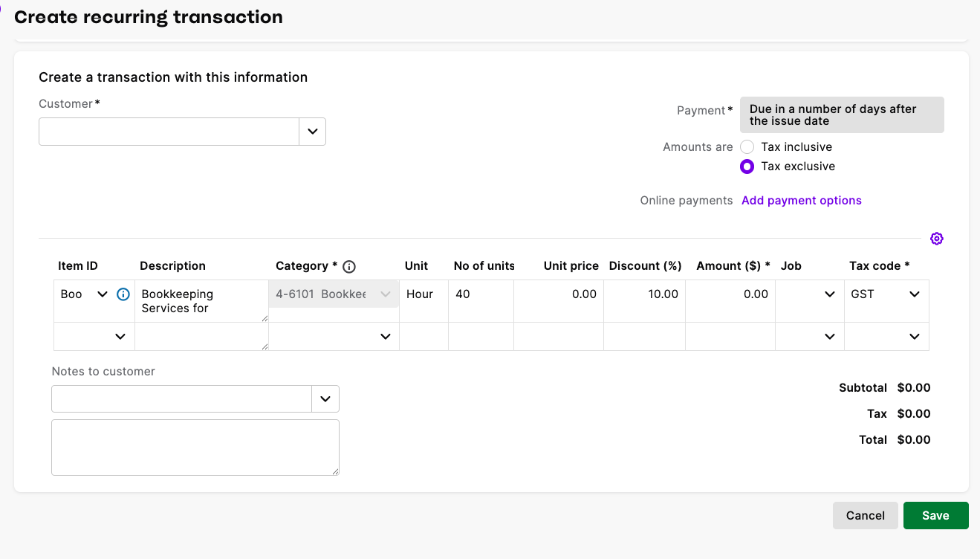Click the Amount ($) column header
980x559 pixels.
coord(733,266)
